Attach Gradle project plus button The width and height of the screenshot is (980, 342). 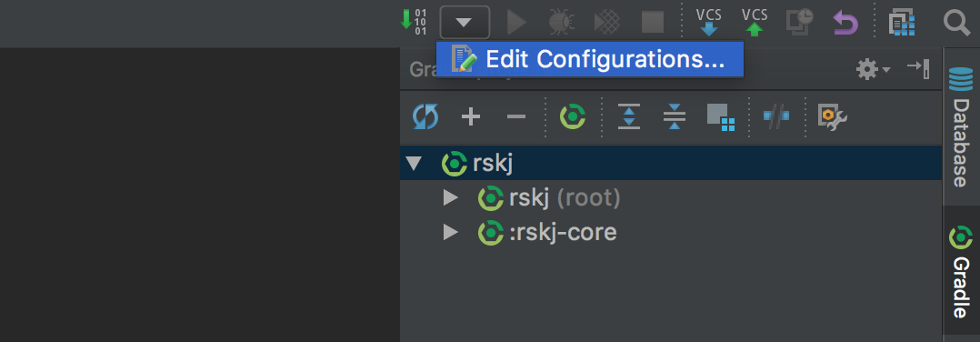[x=471, y=116]
